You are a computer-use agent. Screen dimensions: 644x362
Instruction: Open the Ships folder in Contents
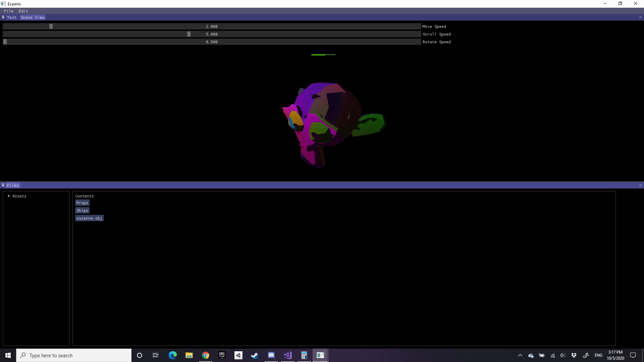tap(82, 210)
